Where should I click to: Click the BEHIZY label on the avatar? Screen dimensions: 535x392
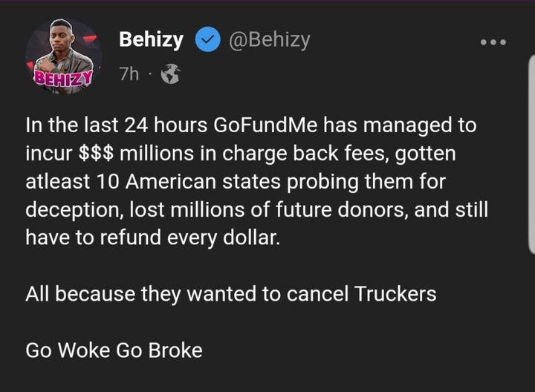coord(62,76)
